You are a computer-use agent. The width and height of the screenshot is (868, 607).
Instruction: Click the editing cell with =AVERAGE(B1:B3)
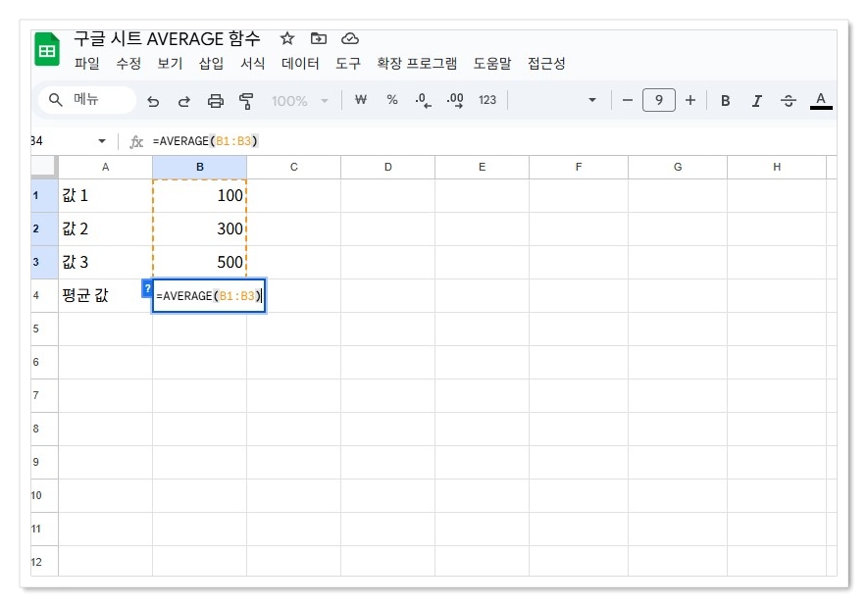point(209,296)
